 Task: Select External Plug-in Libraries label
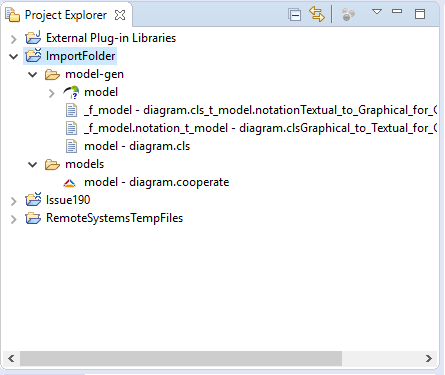point(111,38)
